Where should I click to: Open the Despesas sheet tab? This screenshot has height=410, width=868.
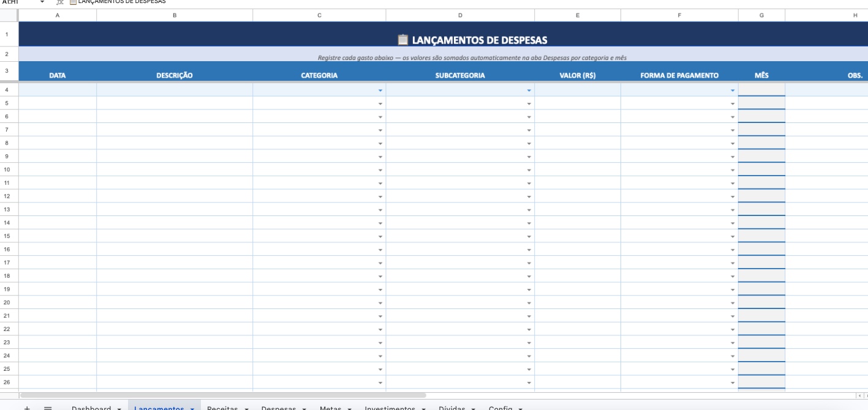[279, 409]
